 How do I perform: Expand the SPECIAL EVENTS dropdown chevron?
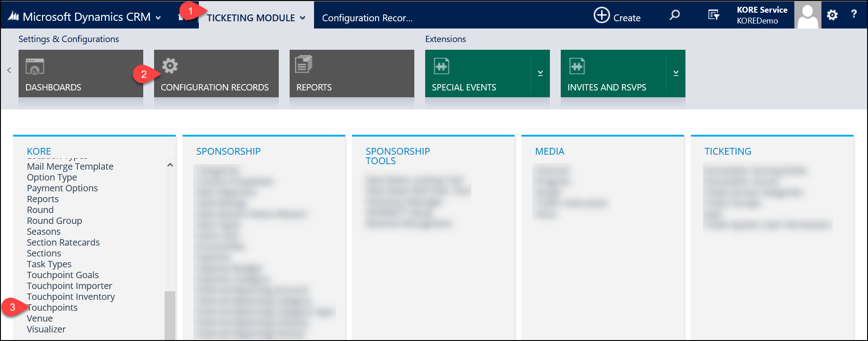[540, 73]
